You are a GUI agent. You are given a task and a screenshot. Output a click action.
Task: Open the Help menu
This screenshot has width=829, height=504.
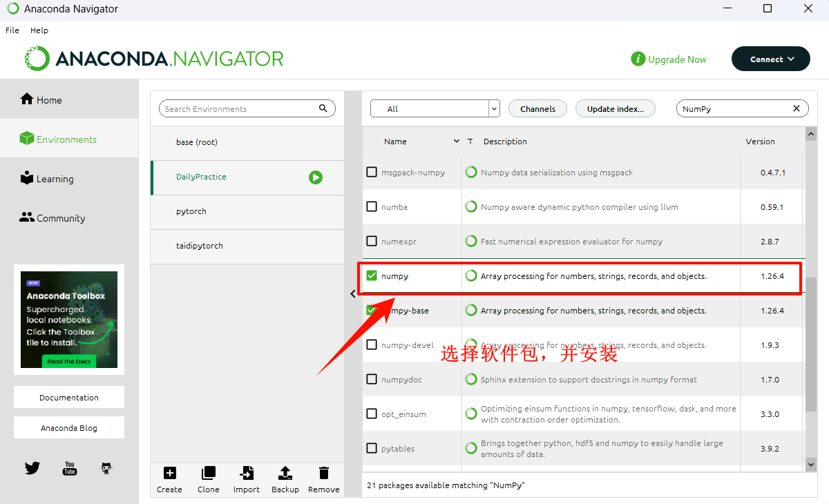coord(39,30)
